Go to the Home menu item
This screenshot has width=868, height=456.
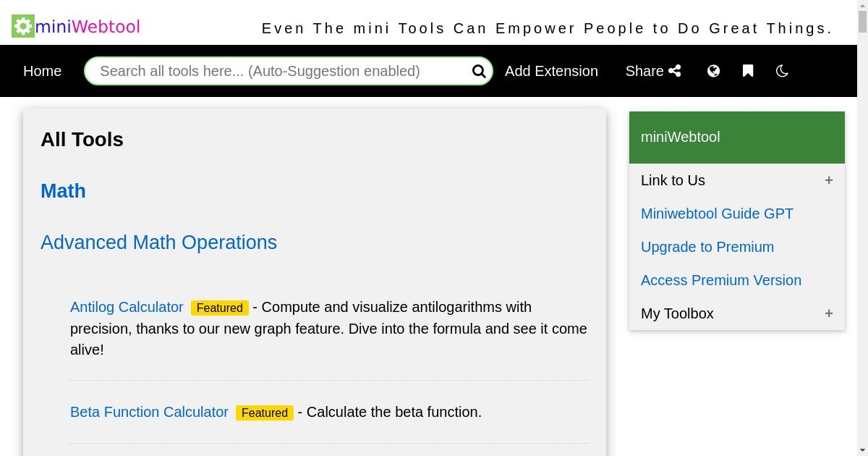pos(42,71)
